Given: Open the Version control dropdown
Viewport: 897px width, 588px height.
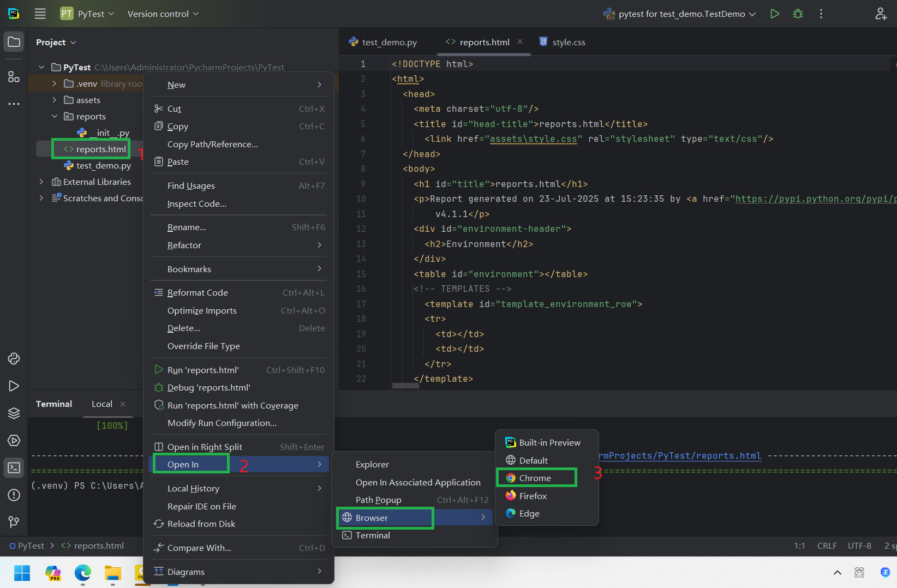Looking at the screenshot, I should (163, 14).
